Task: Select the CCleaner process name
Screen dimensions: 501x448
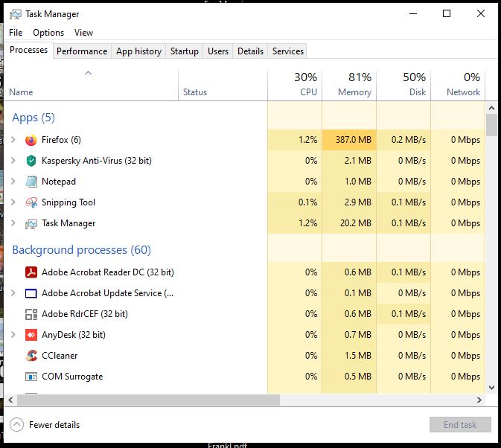Action: [60, 356]
